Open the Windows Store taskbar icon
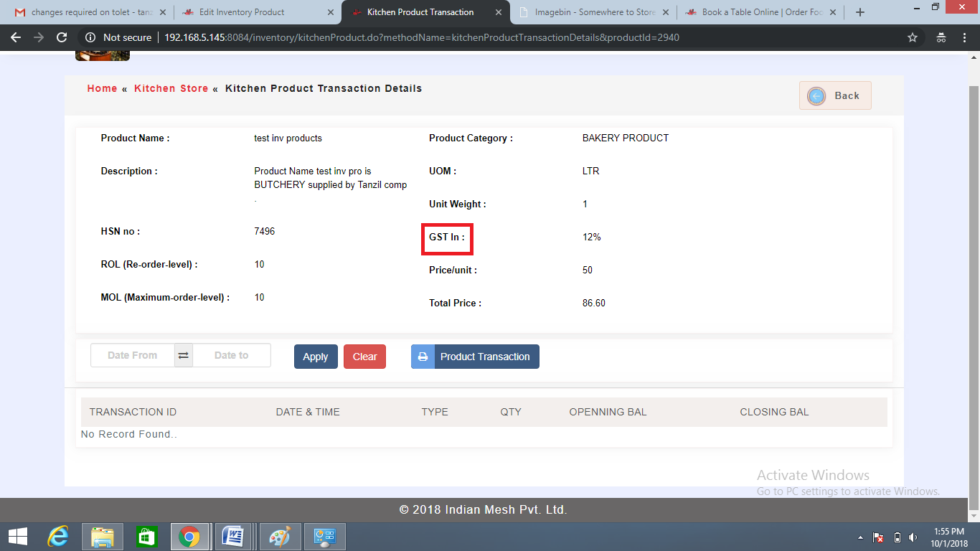 pyautogui.click(x=146, y=537)
